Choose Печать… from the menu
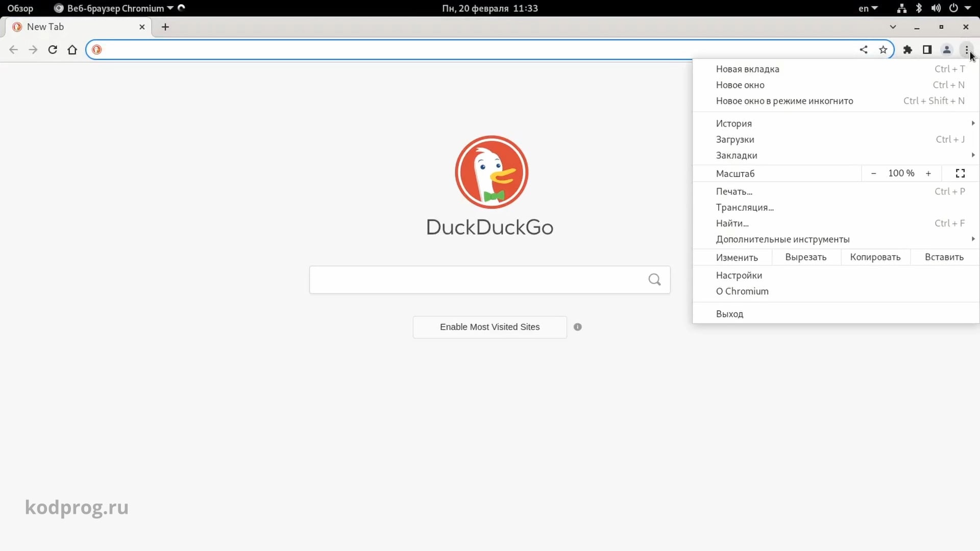 tap(836, 191)
